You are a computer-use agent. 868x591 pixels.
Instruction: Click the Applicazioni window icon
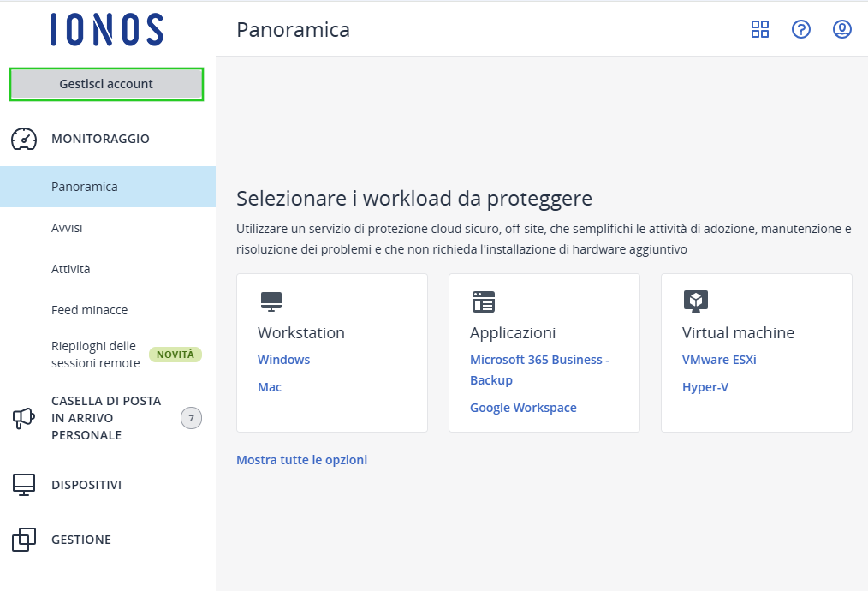pyautogui.click(x=484, y=301)
